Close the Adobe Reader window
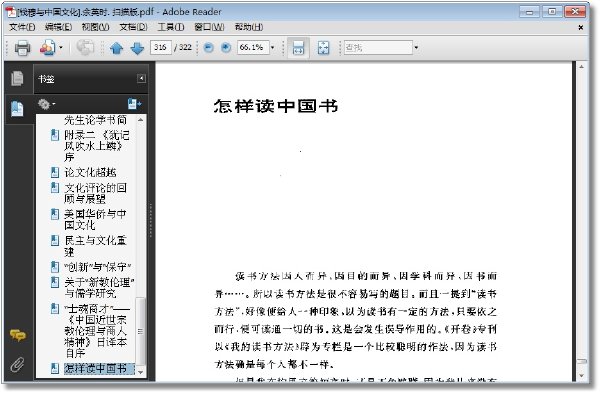The height and width of the screenshot is (394, 600). click(575, 11)
